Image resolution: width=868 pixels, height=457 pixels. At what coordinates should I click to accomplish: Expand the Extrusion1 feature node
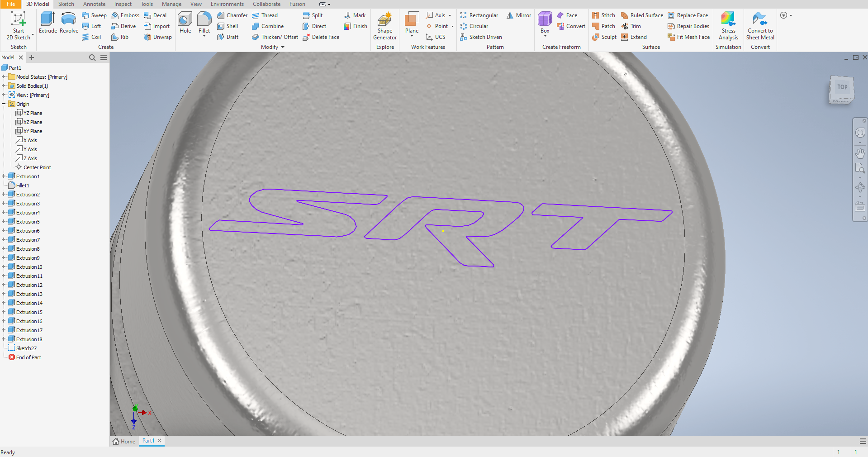4,176
